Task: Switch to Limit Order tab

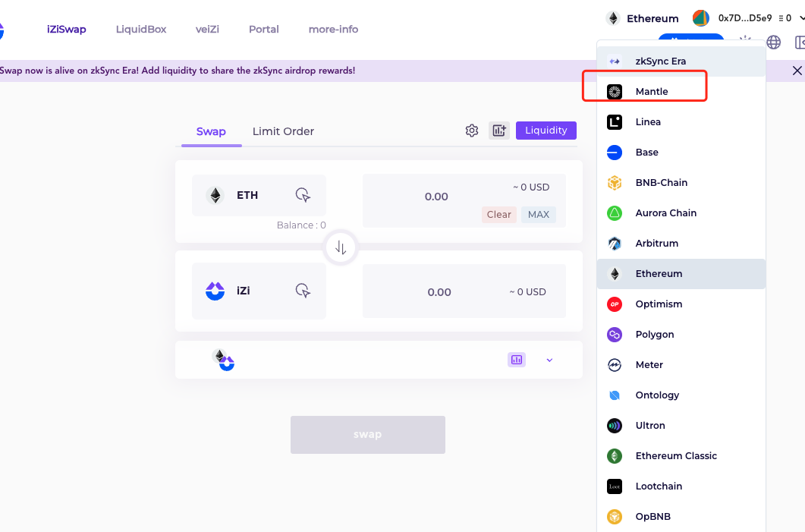Action: [284, 131]
